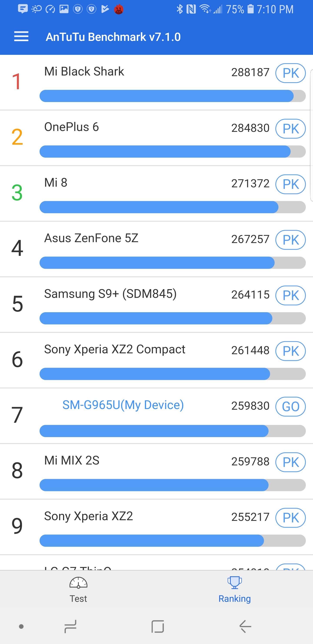Tap GO button for SM-G965U device
The image size is (313, 644).
pos(291,406)
